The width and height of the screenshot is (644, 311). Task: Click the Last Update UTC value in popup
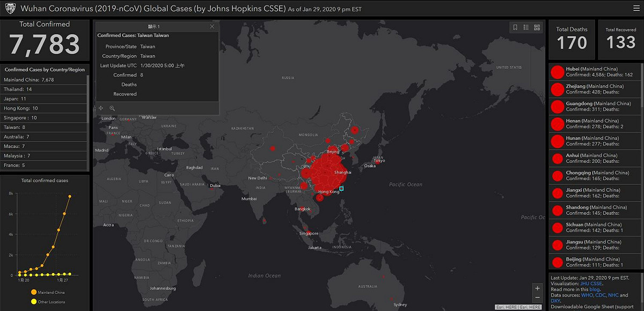coord(163,66)
